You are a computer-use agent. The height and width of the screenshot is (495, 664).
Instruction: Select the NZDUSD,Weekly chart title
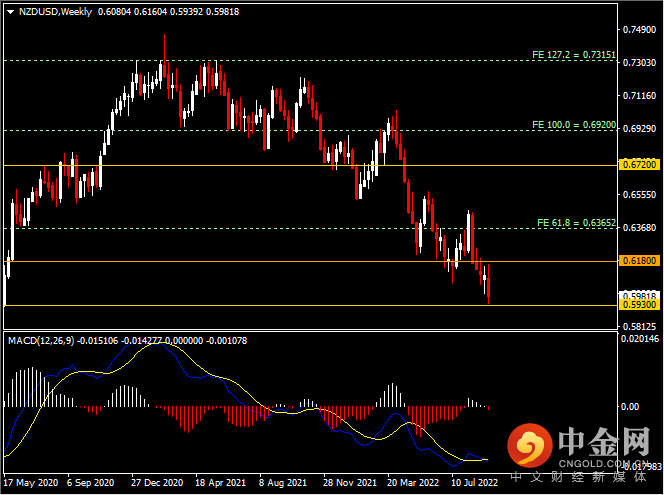(x=55, y=12)
